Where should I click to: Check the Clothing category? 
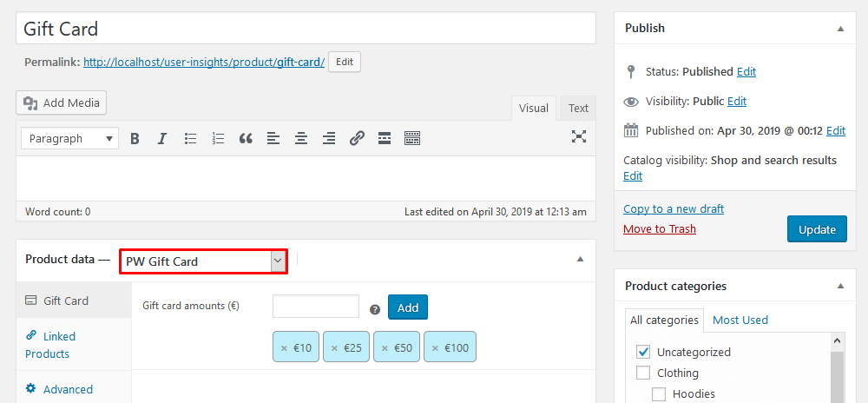point(642,373)
